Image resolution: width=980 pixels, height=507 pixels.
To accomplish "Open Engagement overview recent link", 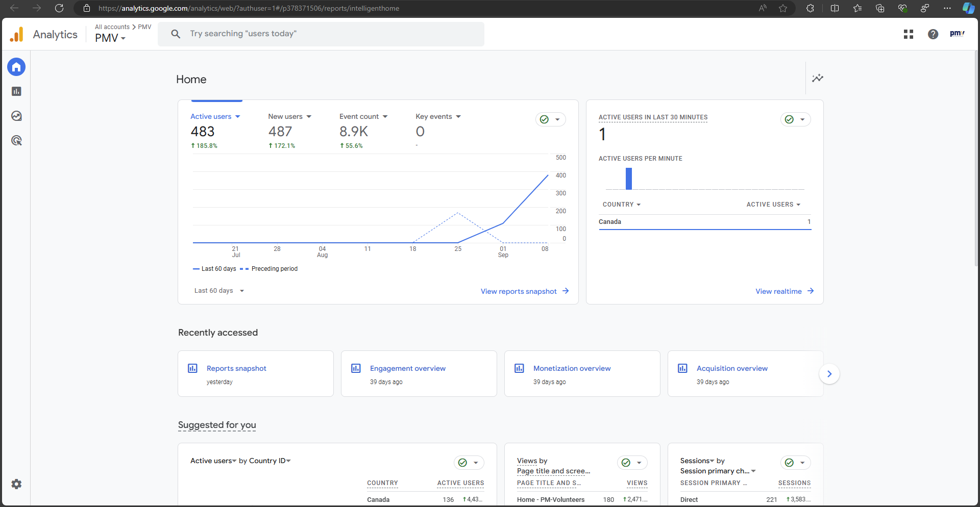I will click(x=408, y=368).
